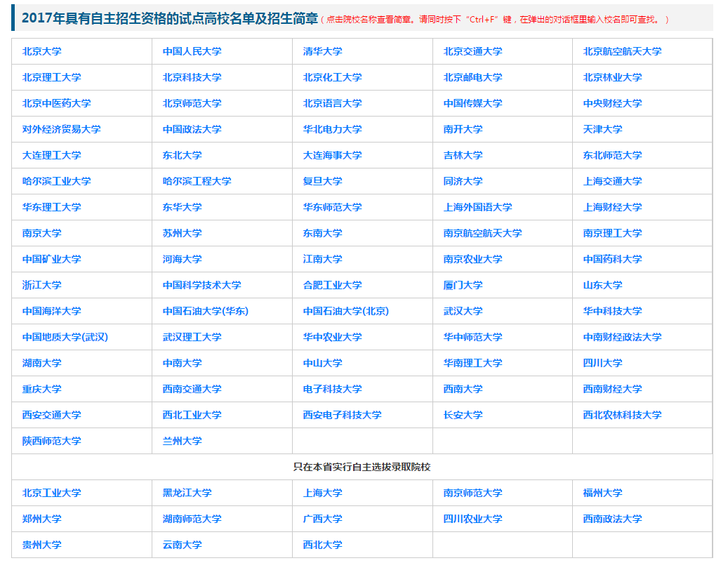Viewport: 728px width, 563px height.
Task: Click 北京理工大学 in the table
Action: 51,77
